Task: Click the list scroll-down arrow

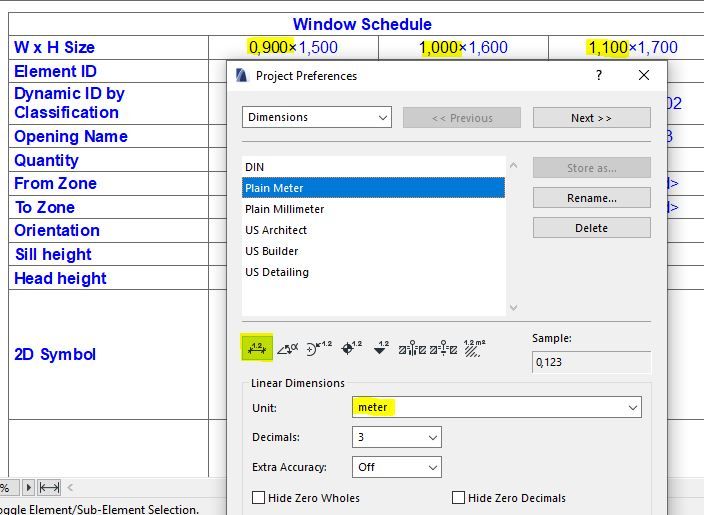Action: (514, 308)
